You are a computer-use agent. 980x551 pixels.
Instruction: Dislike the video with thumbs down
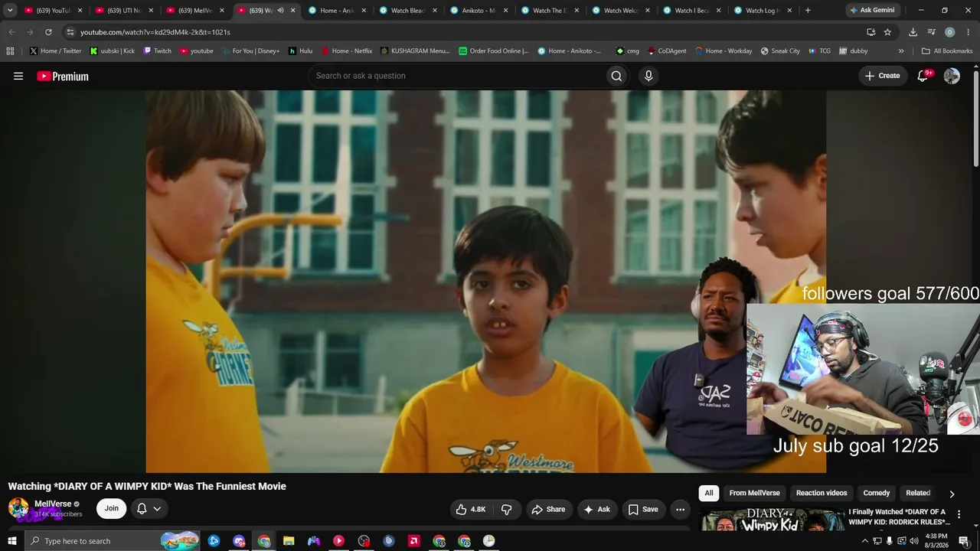(507, 509)
